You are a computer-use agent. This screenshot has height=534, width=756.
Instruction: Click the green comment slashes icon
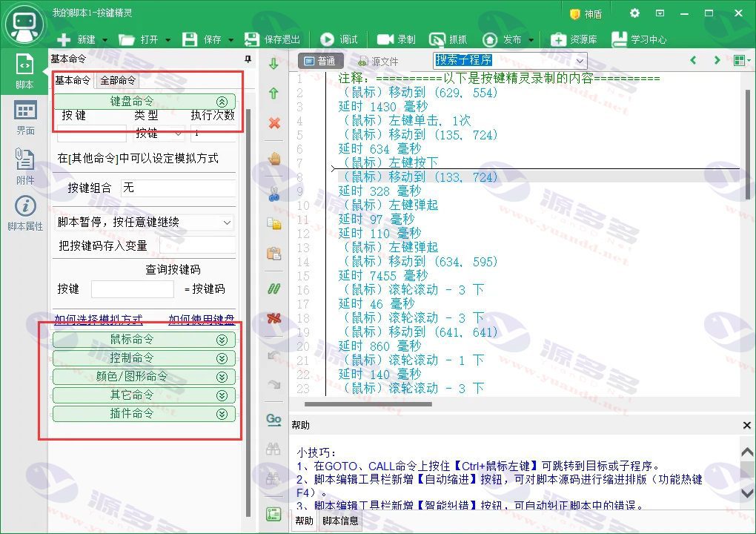(x=273, y=289)
